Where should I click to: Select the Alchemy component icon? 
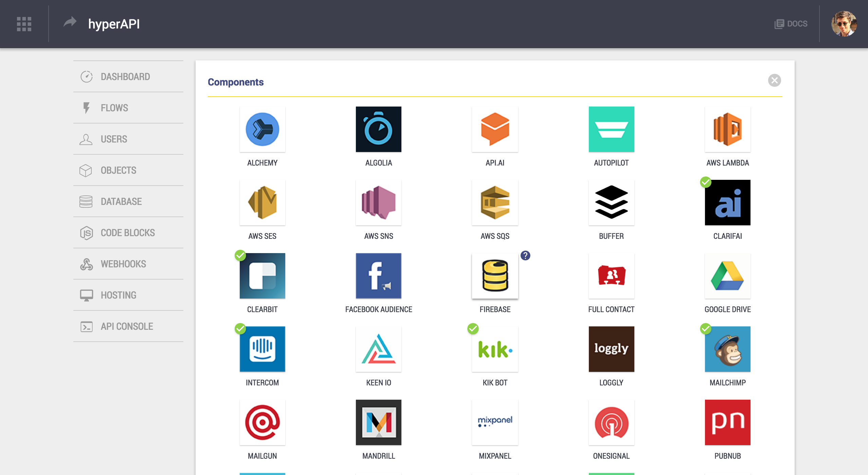click(262, 129)
